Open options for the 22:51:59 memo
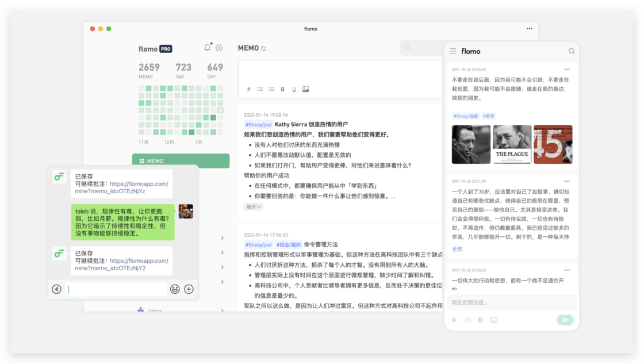The image size is (644, 364). [567, 181]
